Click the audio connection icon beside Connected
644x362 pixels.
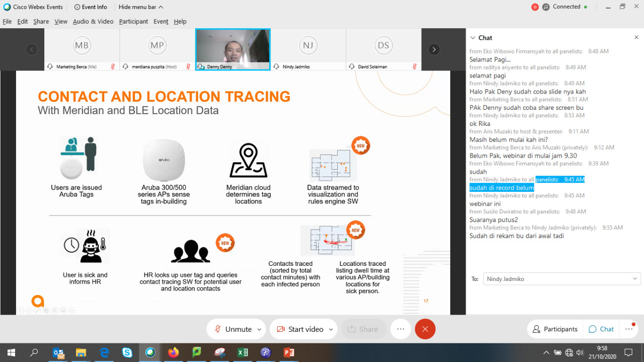[x=546, y=7]
